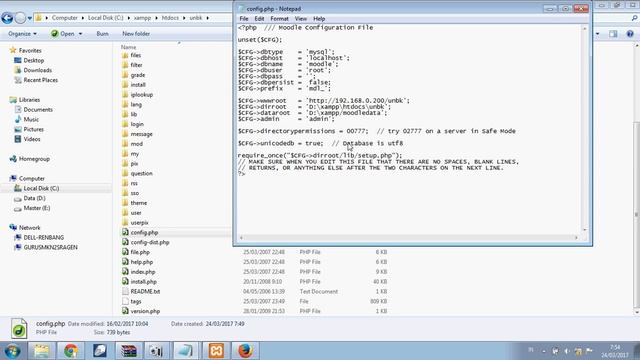Open recent locations dropdown arrow
Screen dimensions: 640x360
30,18
